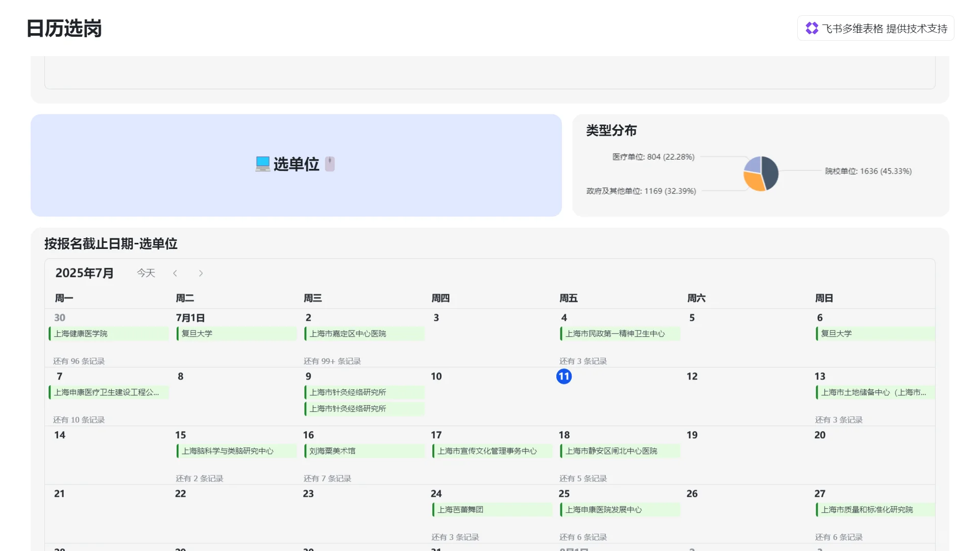
Task: Click the computer emoji beside 选单位
Action: click(x=262, y=164)
